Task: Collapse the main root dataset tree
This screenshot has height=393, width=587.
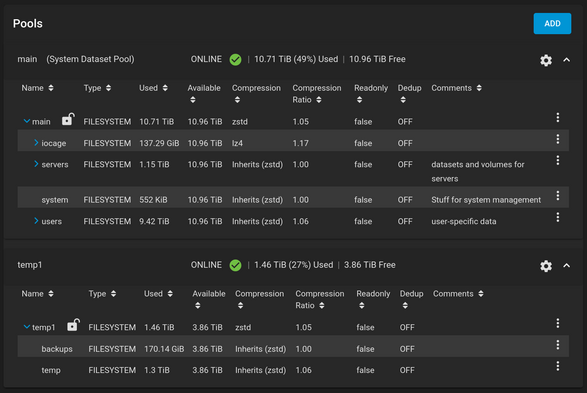Action: pyautogui.click(x=27, y=121)
